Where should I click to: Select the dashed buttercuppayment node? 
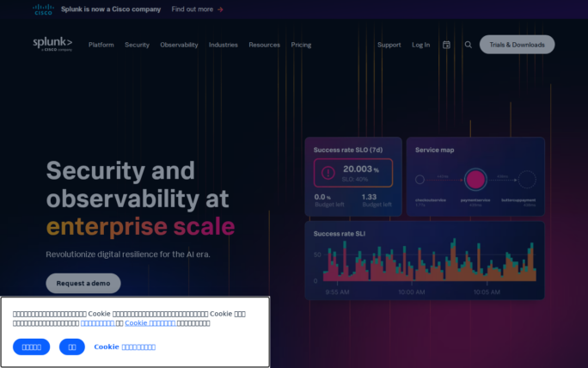[x=527, y=180]
